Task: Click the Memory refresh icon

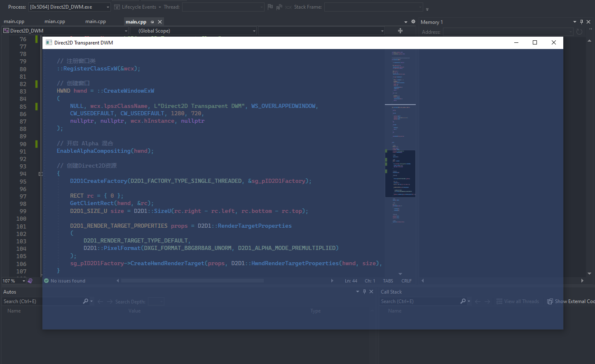Action: [579, 32]
